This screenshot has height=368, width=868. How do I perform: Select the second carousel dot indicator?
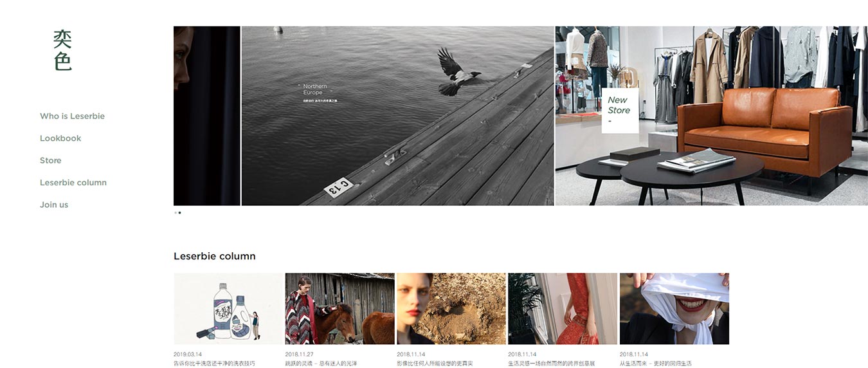click(179, 212)
